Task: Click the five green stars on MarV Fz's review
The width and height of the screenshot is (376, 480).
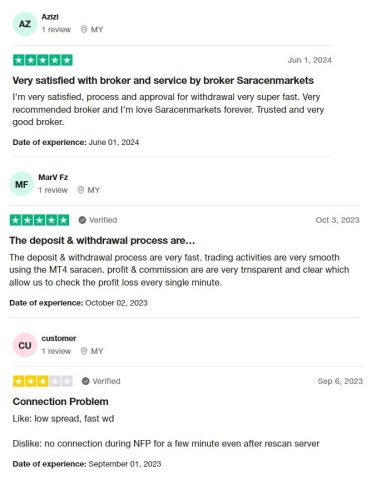Action: point(39,220)
